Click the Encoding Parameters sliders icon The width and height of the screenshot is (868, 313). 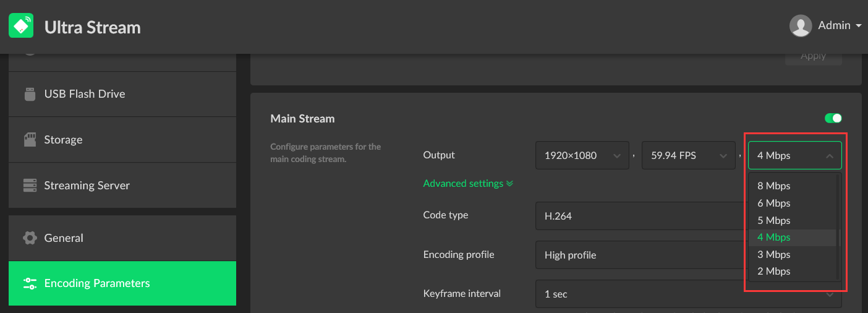(x=30, y=283)
